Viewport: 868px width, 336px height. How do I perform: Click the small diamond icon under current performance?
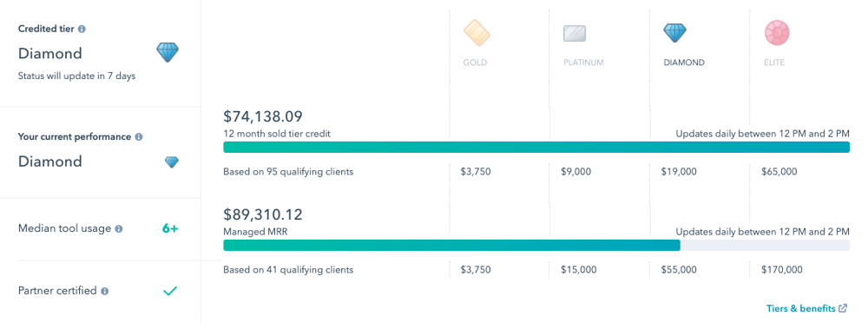[x=172, y=162]
